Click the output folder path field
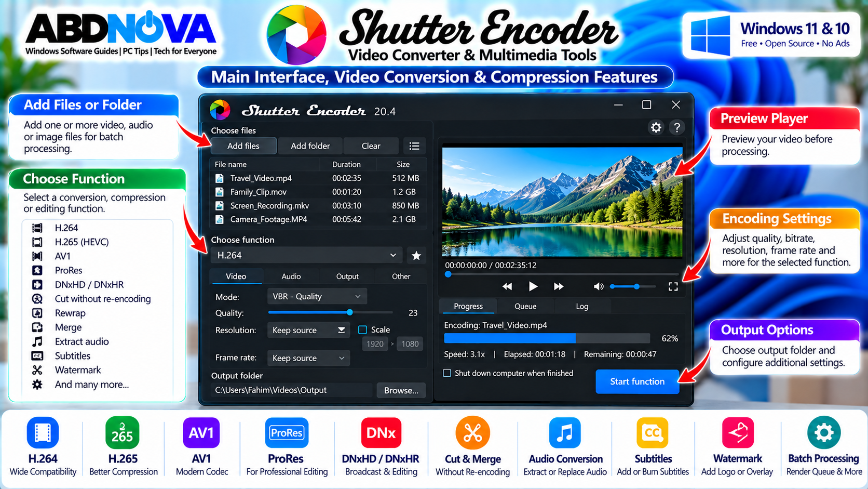Viewport: 868px width, 489px height. click(292, 390)
